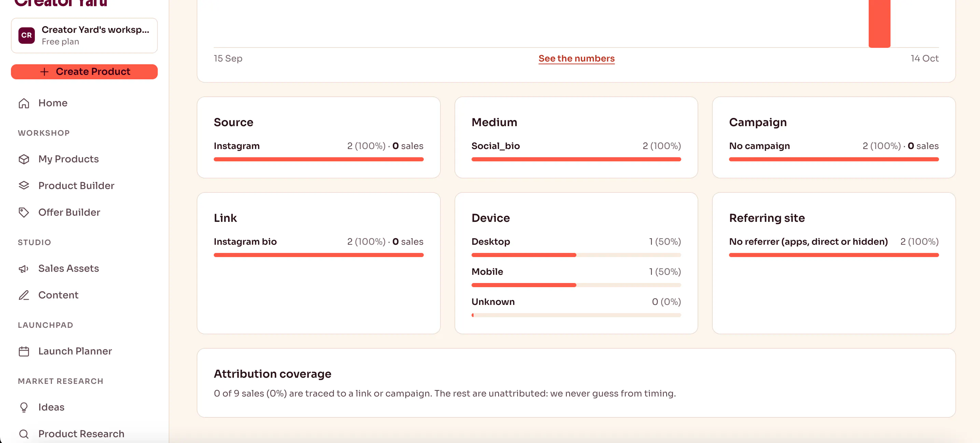Click the Desktop label in Device
The height and width of the screenshot is (443, 980).
[x=490, y=242]
